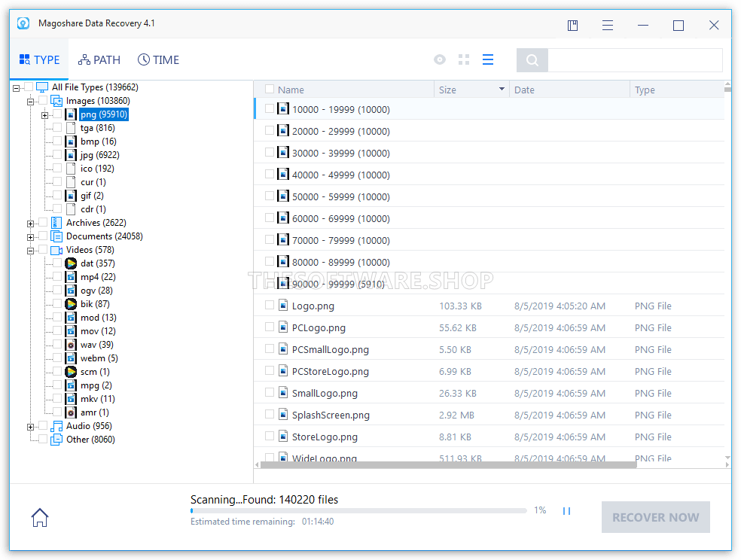The width and height of the screenshot is (741, 560).
Task: Click the All File Types monitor icon
Action: [x=42, y=87]
